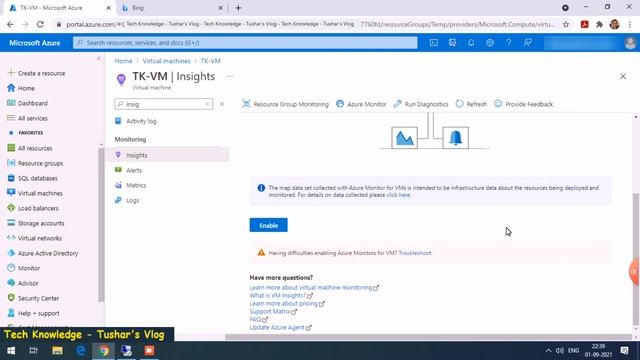The width and height of the screenshot is (640, 360).
Task: Open What is VM Insights link
Action: point(281,296)
